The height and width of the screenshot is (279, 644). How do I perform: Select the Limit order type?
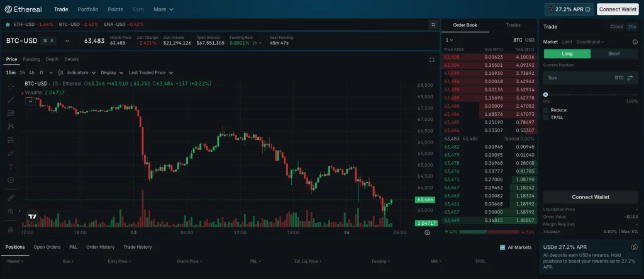click(x=567, y=42)
